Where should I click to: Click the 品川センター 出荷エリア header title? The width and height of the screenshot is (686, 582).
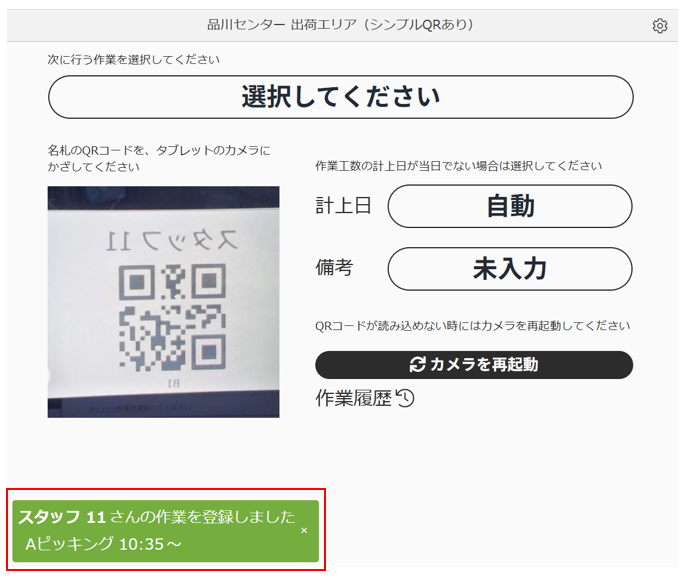coord(340,25)
